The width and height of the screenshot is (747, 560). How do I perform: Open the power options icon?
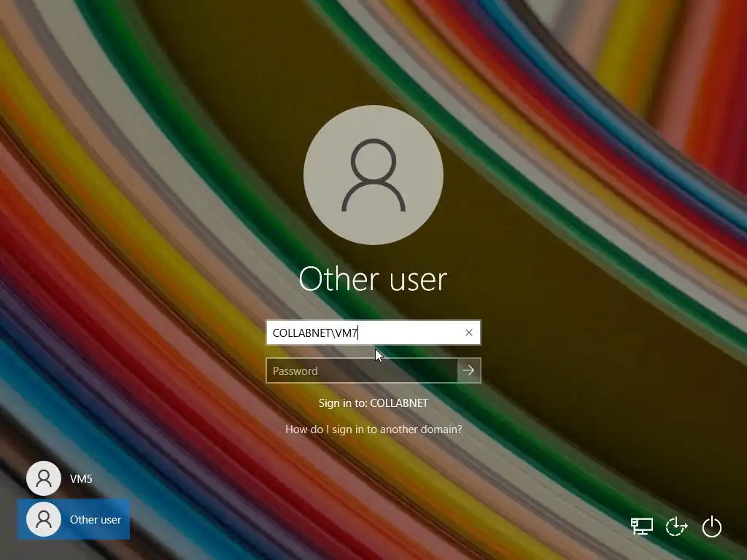(x=712, y=526)
